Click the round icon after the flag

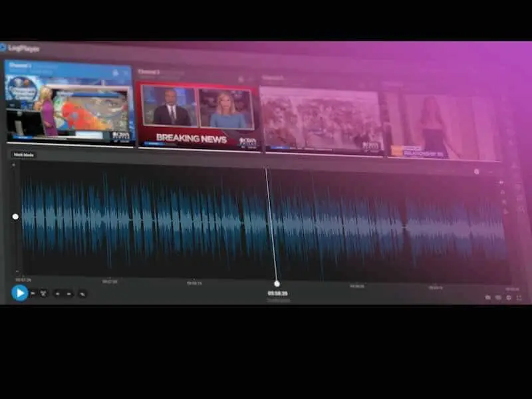[43, 293]
